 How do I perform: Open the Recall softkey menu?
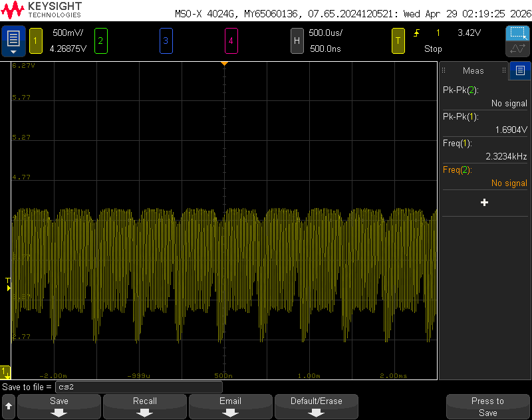point(145,407)
